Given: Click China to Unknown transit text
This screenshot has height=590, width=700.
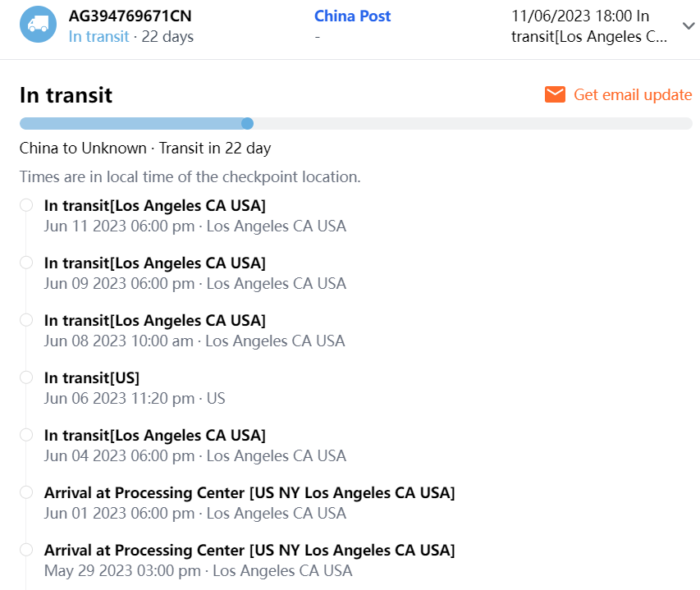Looking at the screenshot, I should click(x=145, y=149).
